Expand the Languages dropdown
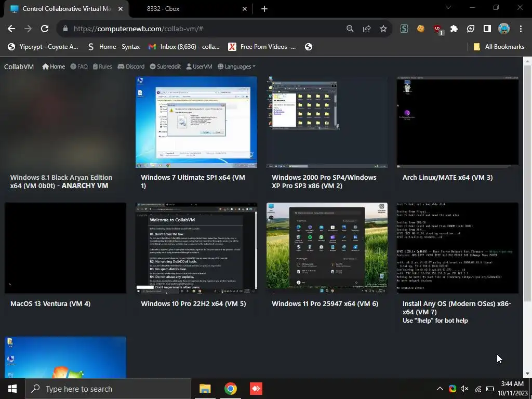 236,66
